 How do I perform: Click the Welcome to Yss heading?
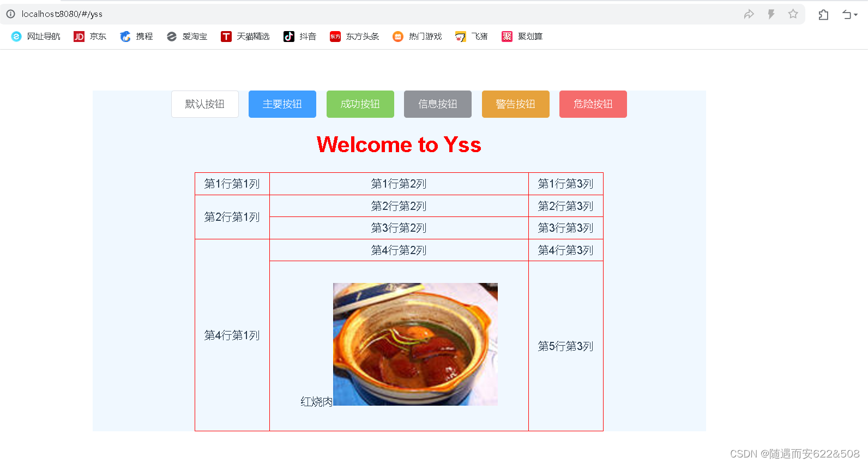click(399, 145)
